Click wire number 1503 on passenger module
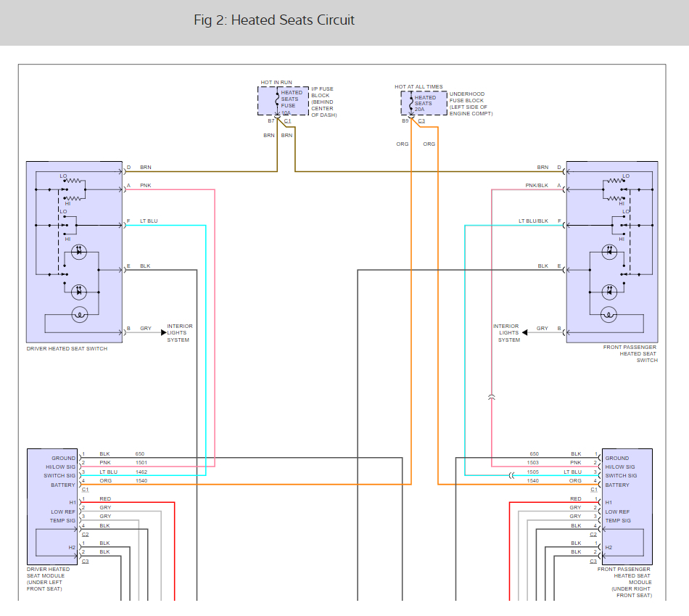 (x=534, y=463)
